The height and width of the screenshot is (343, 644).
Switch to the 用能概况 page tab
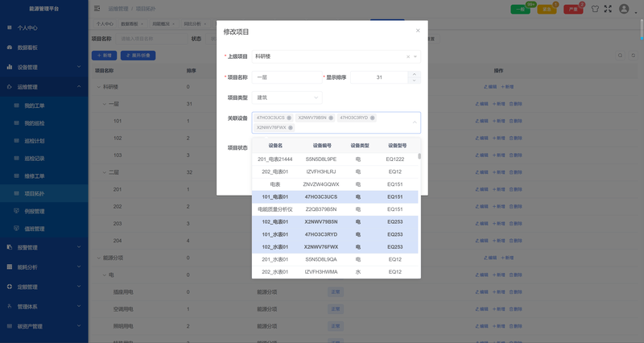pyautogui.click(x=163, y=24)
